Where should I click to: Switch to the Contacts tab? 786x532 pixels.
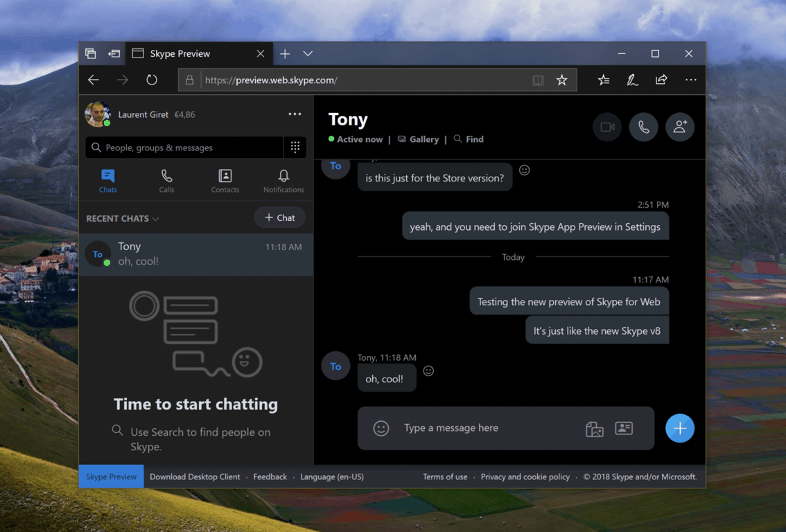coord(225,181)
